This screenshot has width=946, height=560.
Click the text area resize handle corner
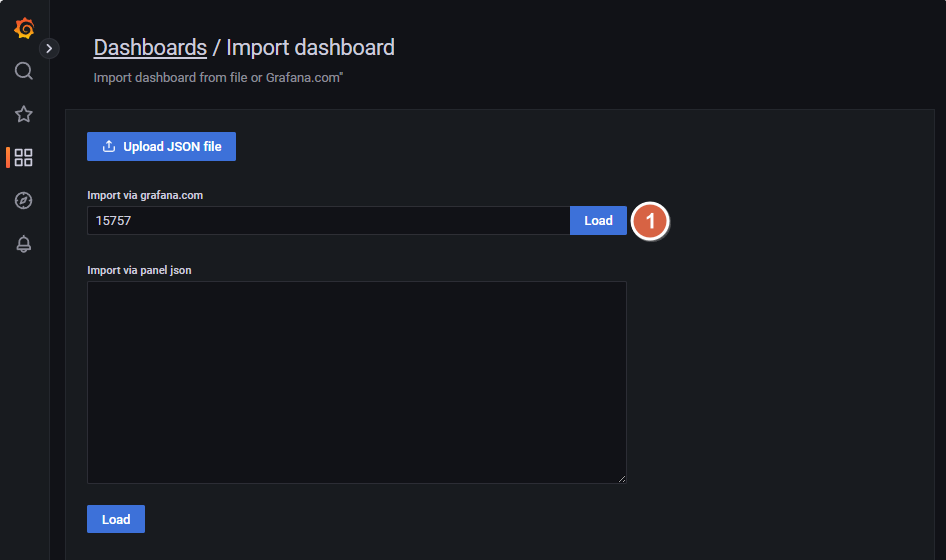(x=621, y=479)
